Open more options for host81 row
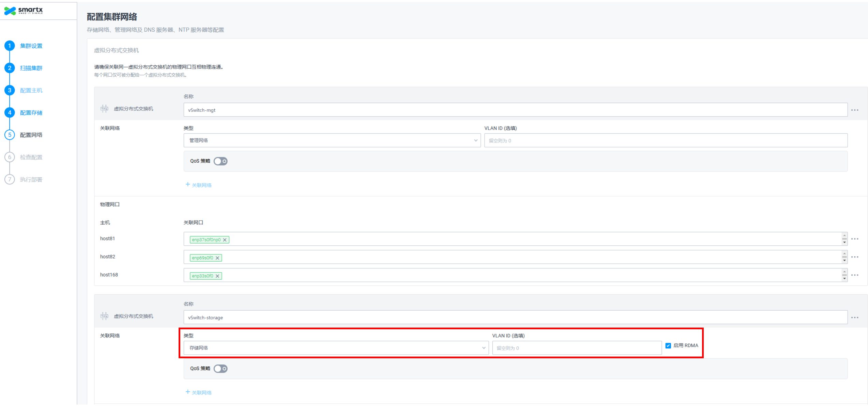This screenshot has width=868, height=407. tap(855, 239)
